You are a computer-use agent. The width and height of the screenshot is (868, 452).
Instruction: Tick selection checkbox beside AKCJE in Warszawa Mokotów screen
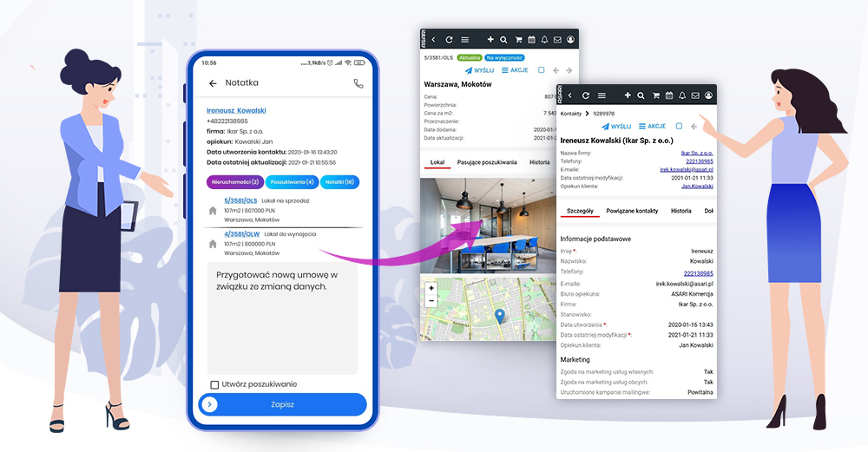pos(542,70)
